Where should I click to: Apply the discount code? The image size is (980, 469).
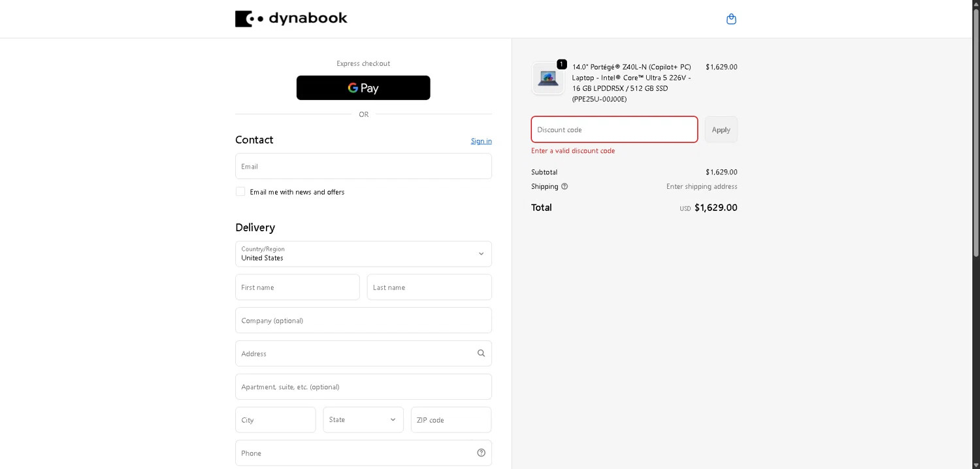point(721,129)
